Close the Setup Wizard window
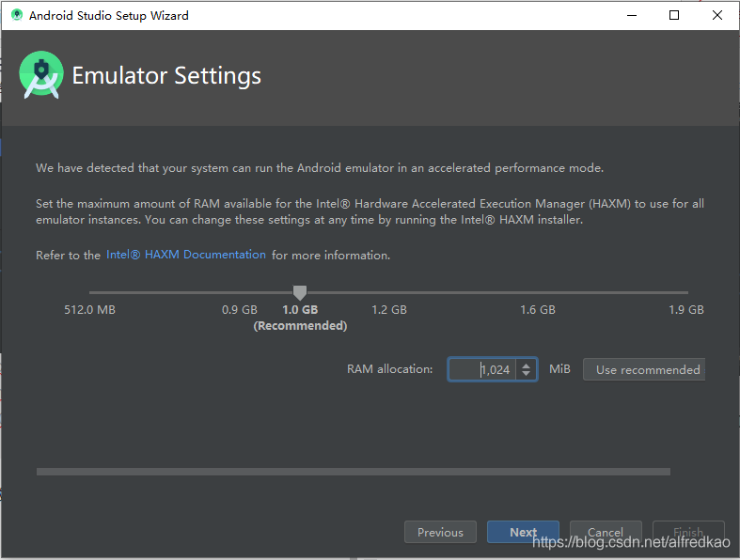 pyautogui.click(x=717, y=16)
